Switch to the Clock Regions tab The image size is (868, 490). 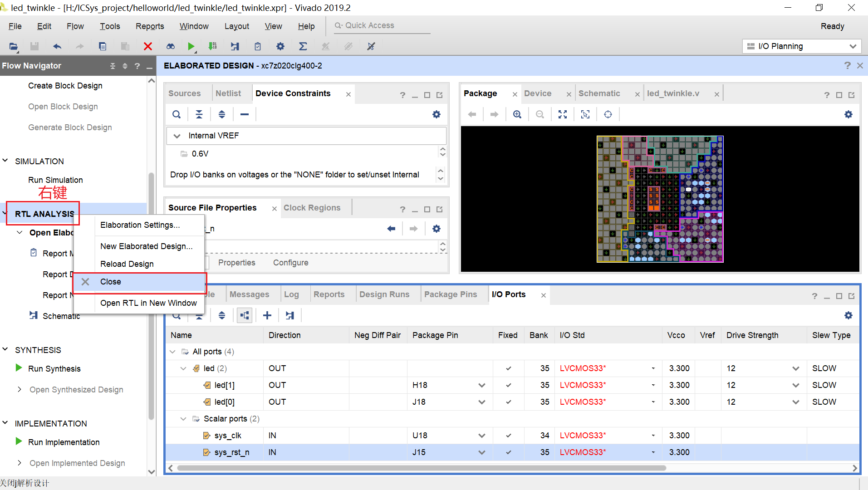312,208
